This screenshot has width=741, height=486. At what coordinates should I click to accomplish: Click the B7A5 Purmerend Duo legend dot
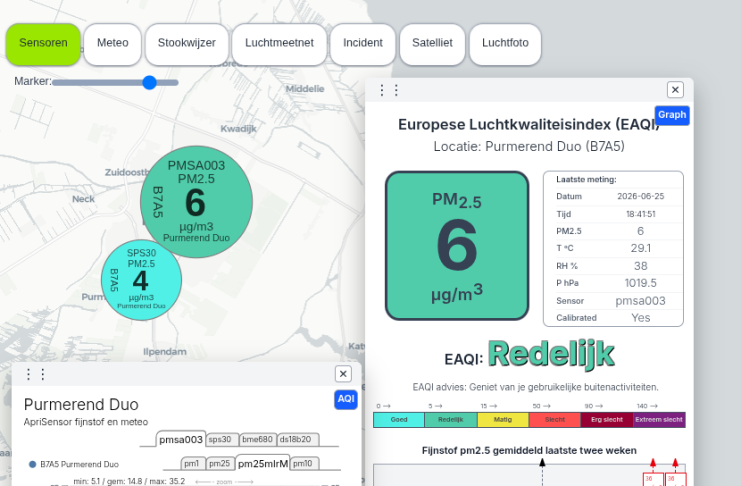33,464
